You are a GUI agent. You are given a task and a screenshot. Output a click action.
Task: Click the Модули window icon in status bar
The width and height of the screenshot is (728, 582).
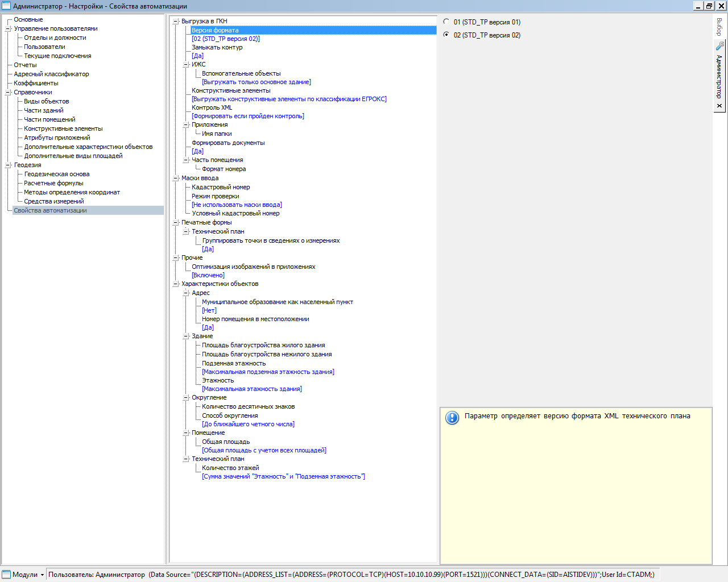pyautogui.click(x=6, y=575)
